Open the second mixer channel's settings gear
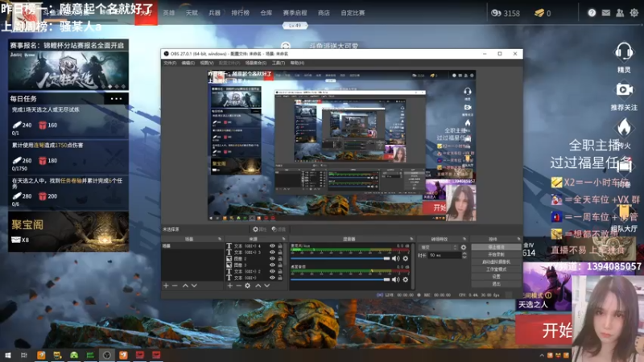The image size is (644, 362). tap(406, 279)
